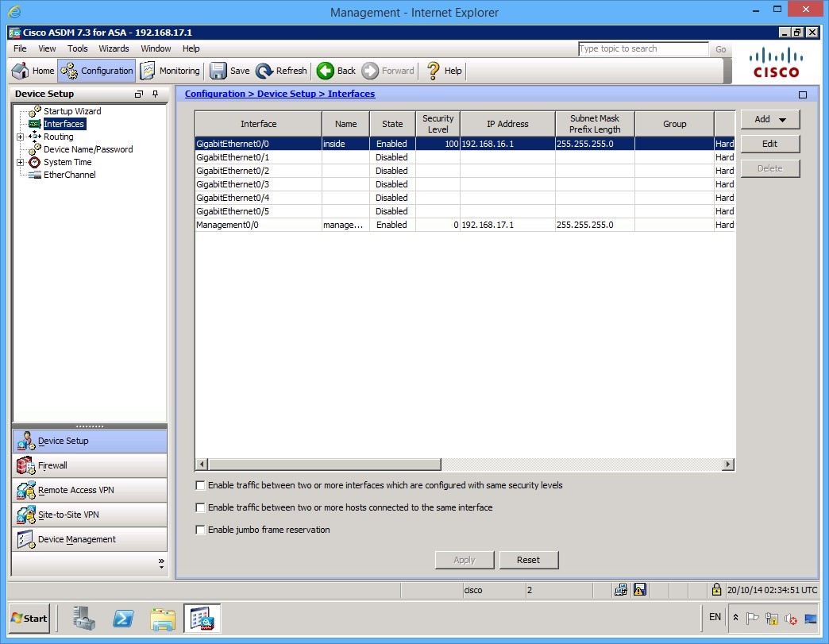829x644 pixels.
Task: Enable jumbo frame reservation
Action: 200,530
